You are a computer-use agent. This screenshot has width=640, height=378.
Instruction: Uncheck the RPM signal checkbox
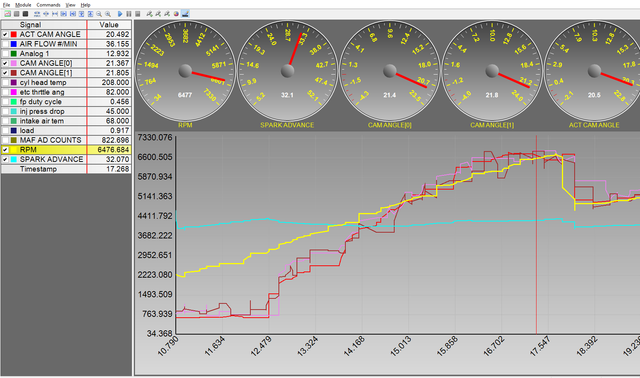(x=5, y=150)
